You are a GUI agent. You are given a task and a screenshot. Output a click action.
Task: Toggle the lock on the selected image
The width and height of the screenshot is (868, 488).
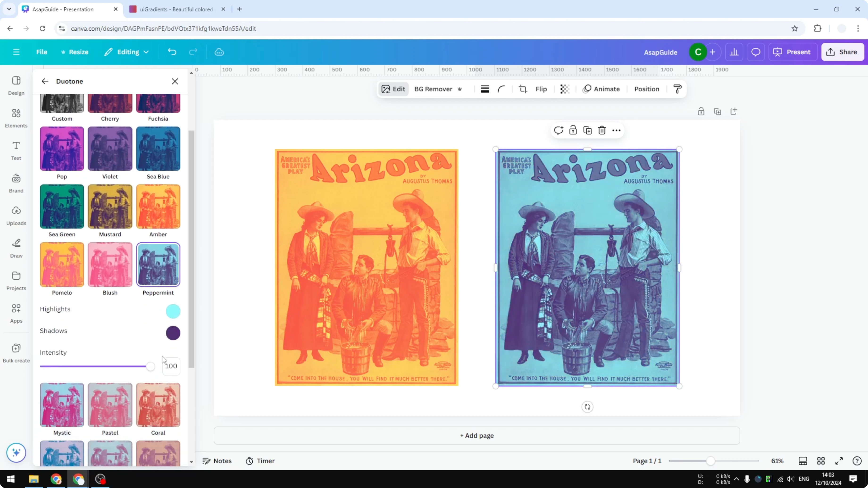pyautogui.click(x=573, y=130)
